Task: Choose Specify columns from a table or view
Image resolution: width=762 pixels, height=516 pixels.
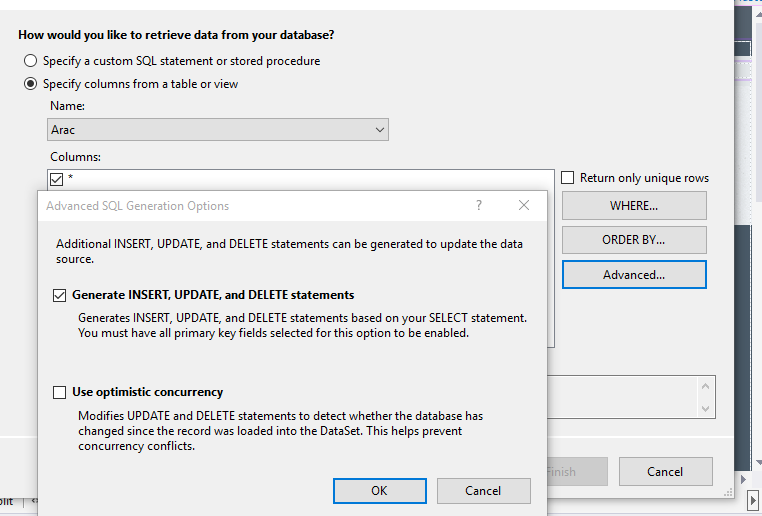Action: [32, 84]
